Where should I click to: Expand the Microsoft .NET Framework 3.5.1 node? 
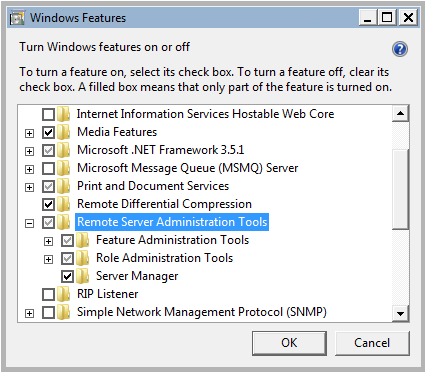(29, 151)
